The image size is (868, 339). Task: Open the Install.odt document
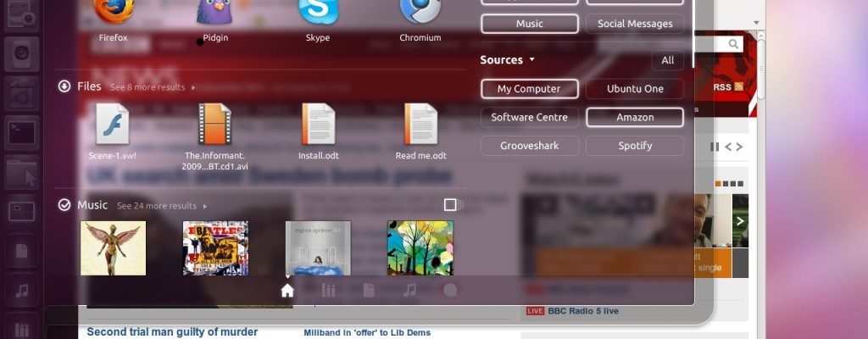pos(318,125)
